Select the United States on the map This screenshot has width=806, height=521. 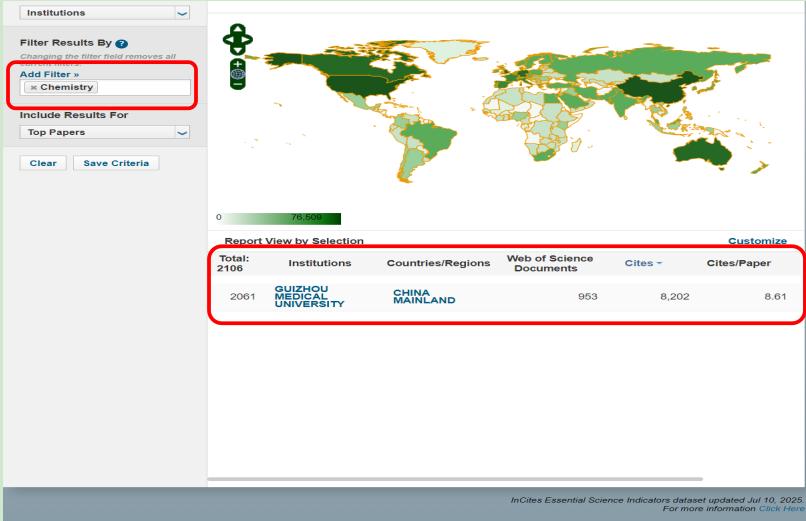362,85
